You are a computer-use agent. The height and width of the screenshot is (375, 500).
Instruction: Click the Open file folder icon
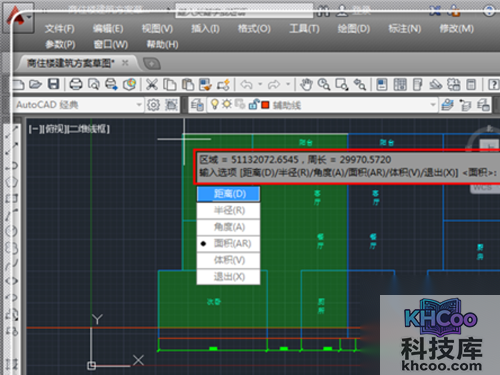[35, 84]
